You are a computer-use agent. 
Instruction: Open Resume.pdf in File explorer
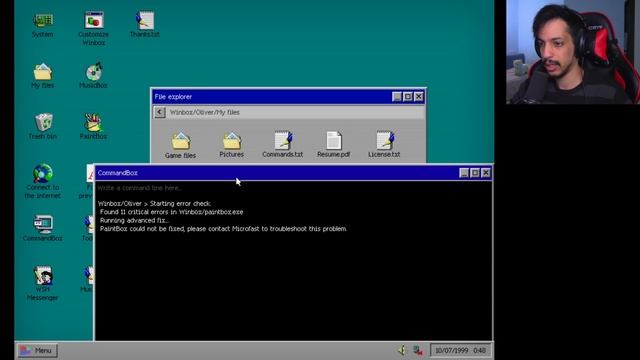tap(333, 144)
